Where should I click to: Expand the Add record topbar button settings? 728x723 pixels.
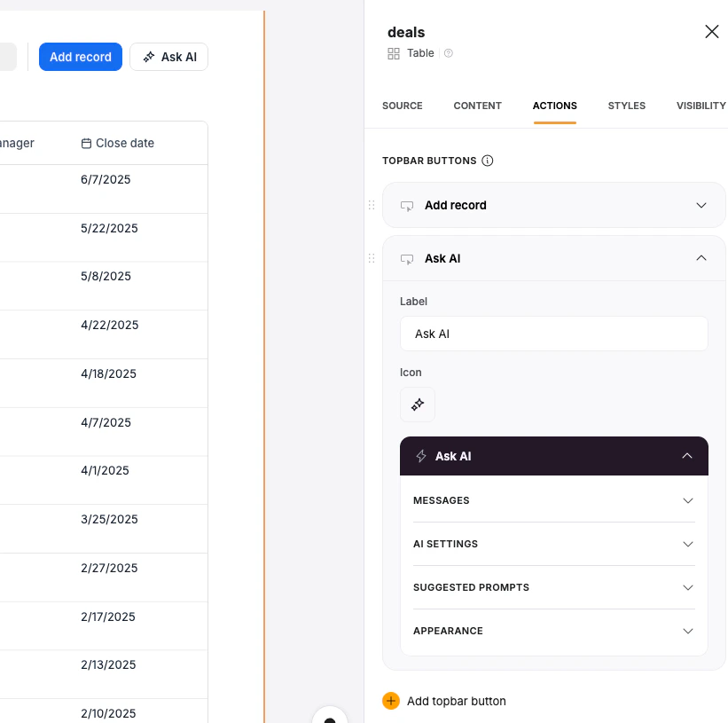coord(701,205)
